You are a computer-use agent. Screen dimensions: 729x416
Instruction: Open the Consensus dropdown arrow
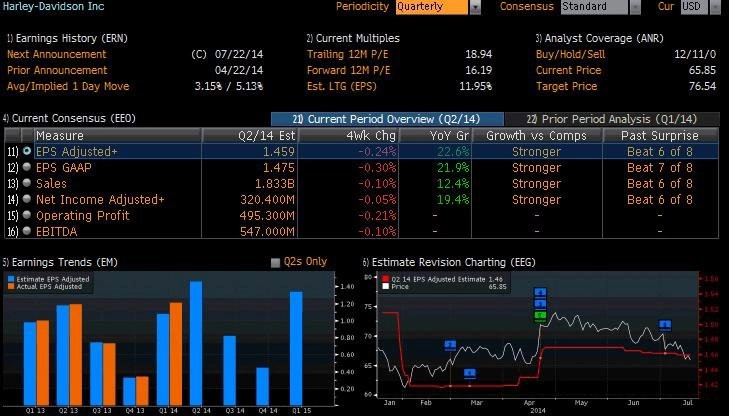click(635, 7)
